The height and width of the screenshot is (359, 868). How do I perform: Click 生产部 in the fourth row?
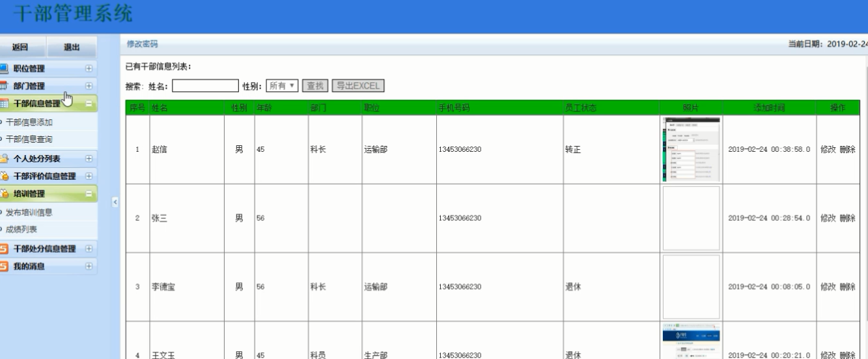(376, 355)
